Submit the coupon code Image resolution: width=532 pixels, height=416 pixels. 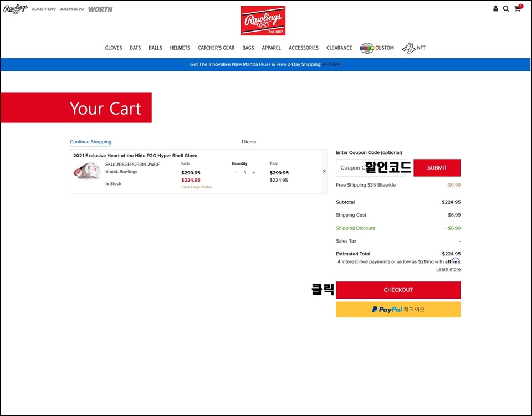coord(437,168)
